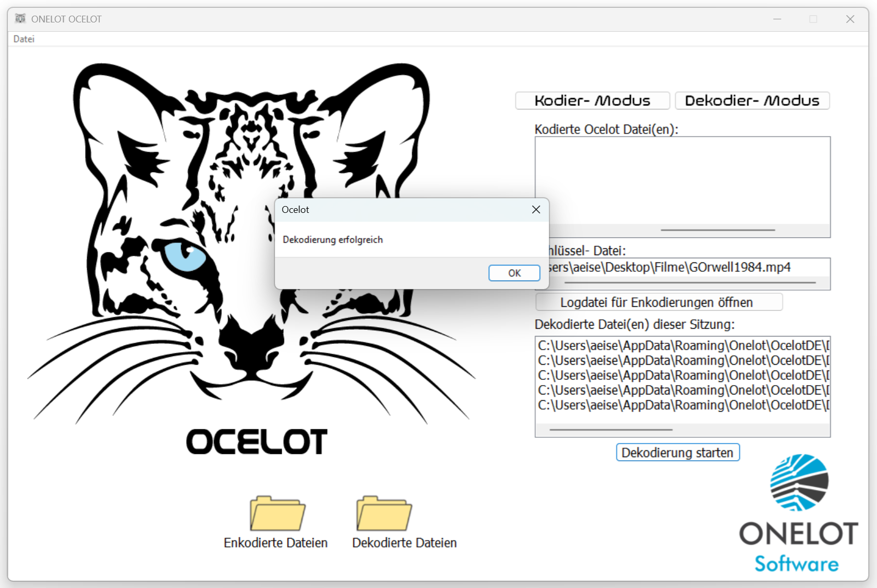Click the ONELOT Software logo
The image size is (877, 588).
tap(798, 511)
